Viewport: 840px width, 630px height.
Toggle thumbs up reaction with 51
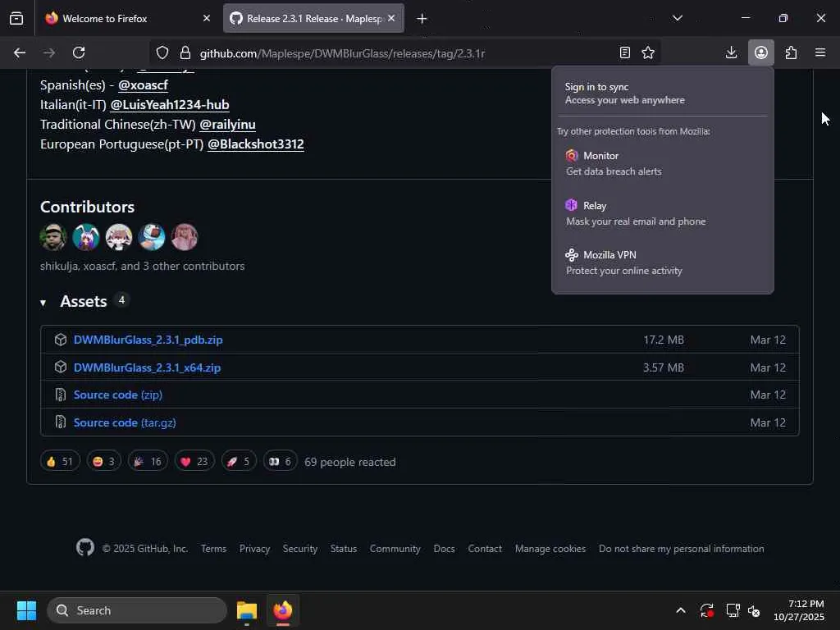pos(60,461)
